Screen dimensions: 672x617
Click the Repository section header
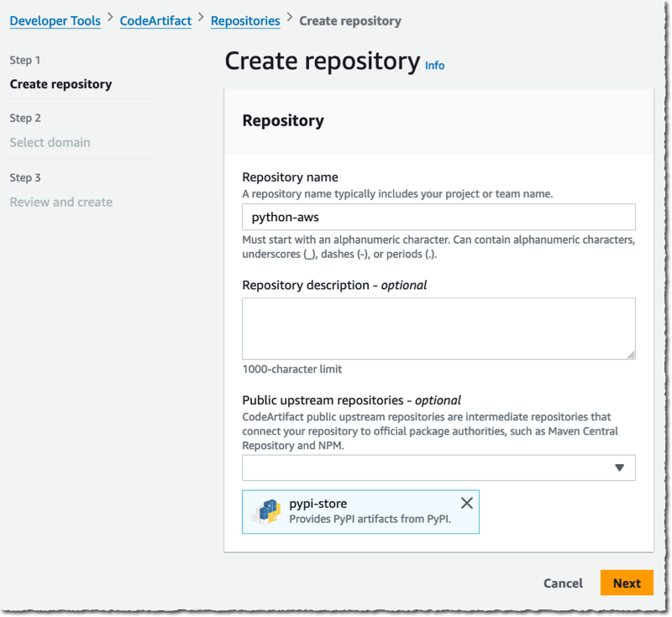point(285,120)
